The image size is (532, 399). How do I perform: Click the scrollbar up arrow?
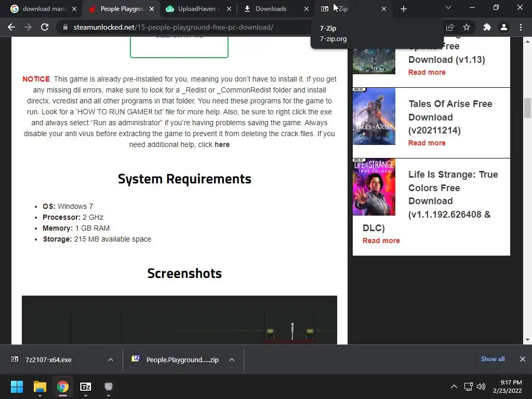[x=527, y=42]
